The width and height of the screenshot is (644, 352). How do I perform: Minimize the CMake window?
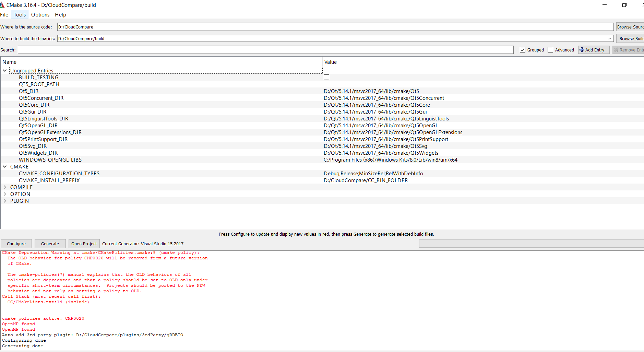tap(605, 5)
